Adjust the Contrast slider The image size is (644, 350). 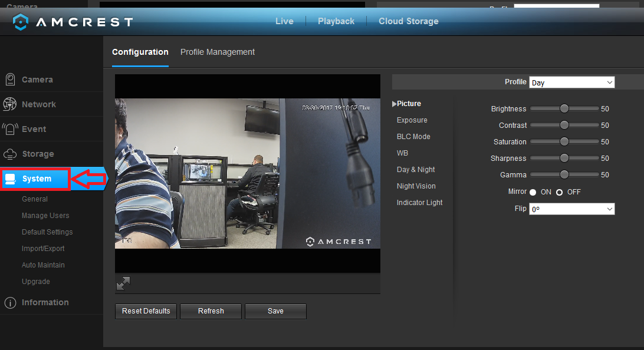point(564,125)
